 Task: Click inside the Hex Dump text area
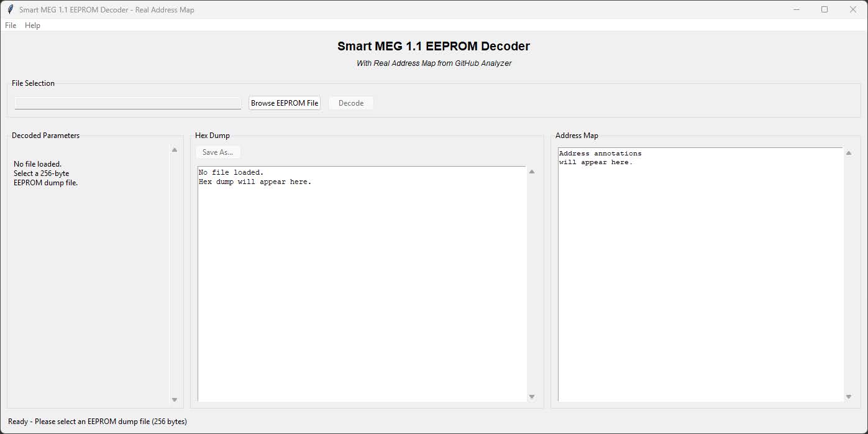[362, 284]
